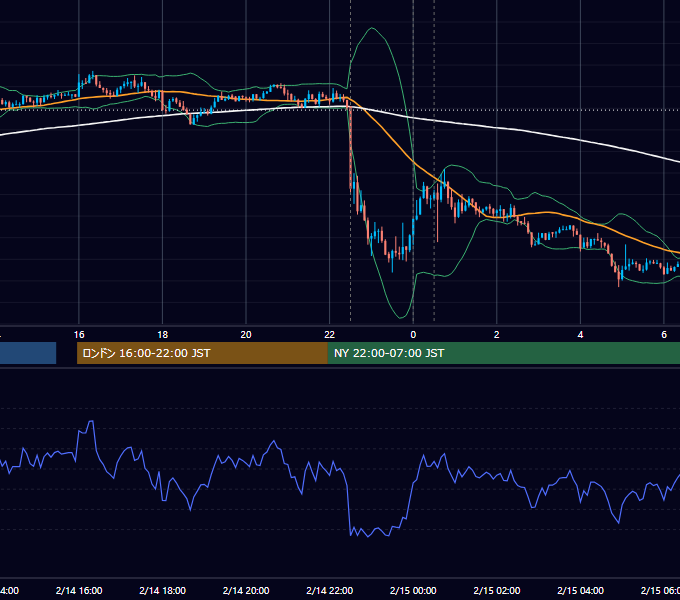Click hour label 4 on price chart axis
This screenshot has width=680, height=600.
point(580,335)
